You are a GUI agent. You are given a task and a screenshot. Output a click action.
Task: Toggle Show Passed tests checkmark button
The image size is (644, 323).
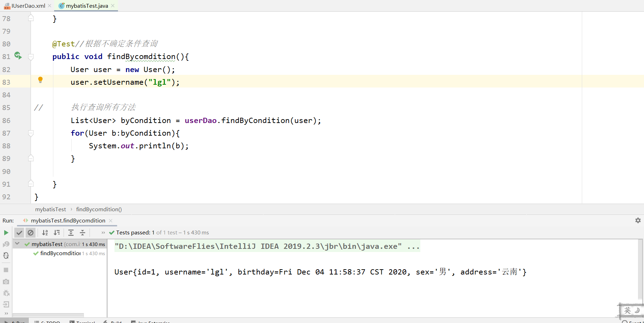coord(19,233)
